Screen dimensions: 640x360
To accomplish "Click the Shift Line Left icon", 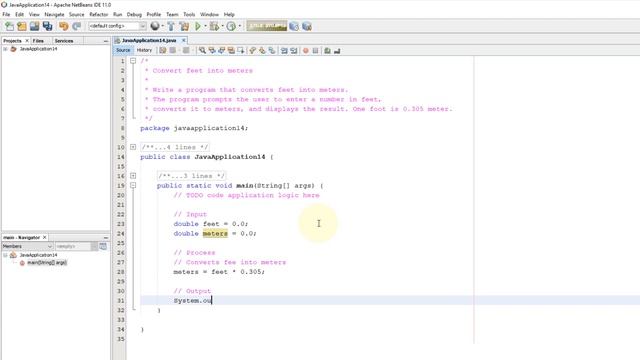I will 284,51.
